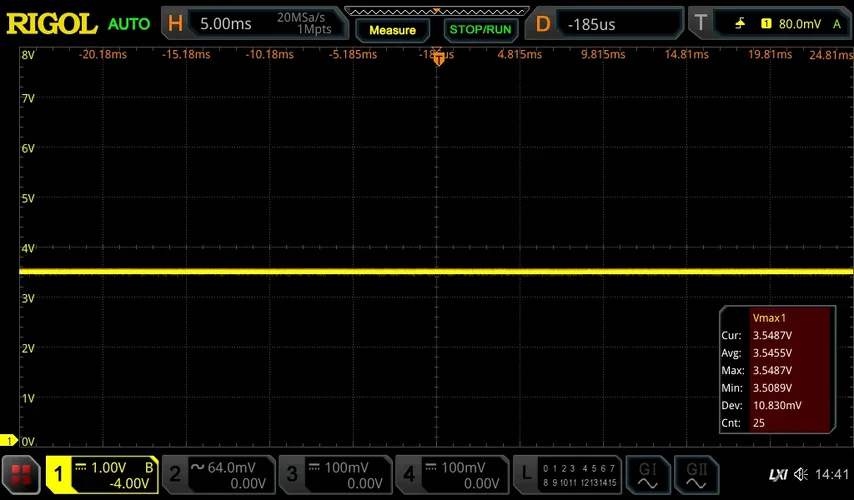
Task: Click the Cur: 3.5487V measurement value
Action: [772, 336]
